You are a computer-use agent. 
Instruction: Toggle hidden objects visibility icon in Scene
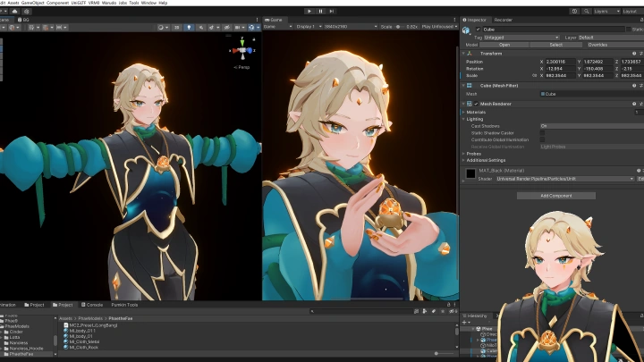[226, 28]
